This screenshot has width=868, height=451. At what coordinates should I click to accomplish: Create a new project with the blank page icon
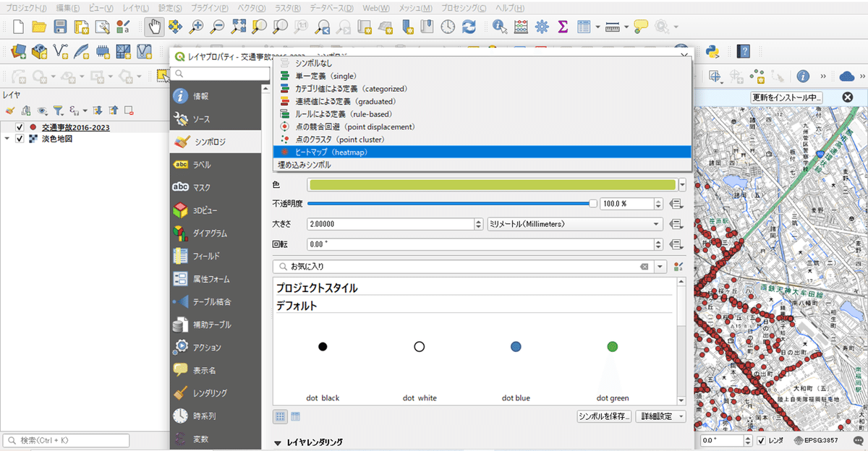18,27
